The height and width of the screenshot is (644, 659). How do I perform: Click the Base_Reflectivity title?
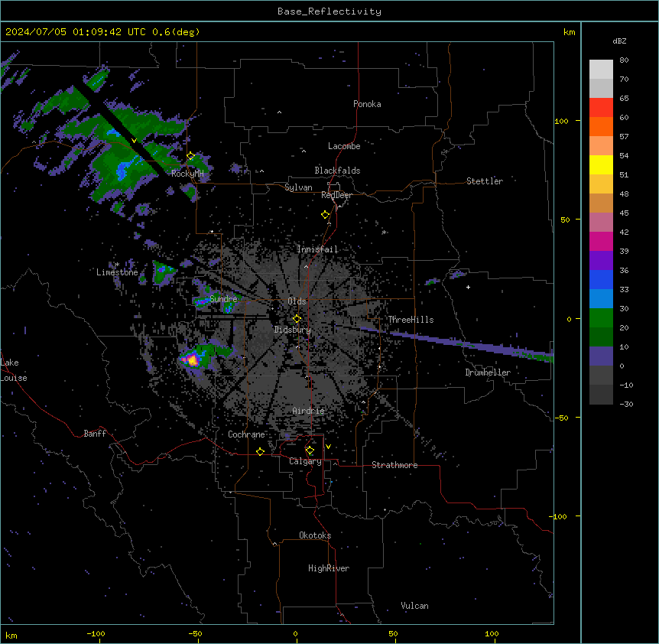coord(329,11)
